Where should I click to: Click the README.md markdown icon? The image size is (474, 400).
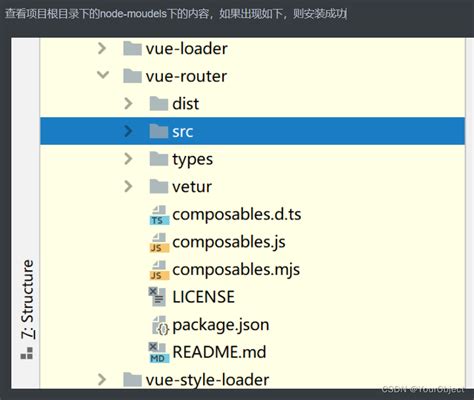159,353
